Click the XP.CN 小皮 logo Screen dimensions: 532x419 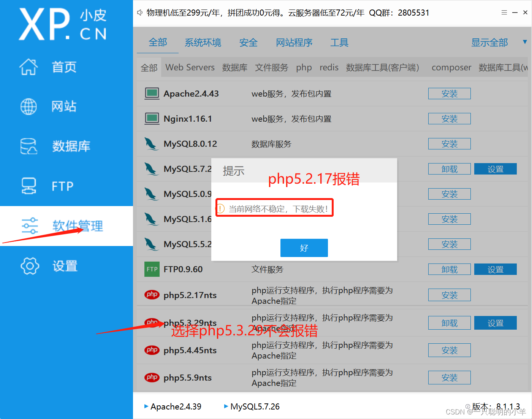pos(63,25)
